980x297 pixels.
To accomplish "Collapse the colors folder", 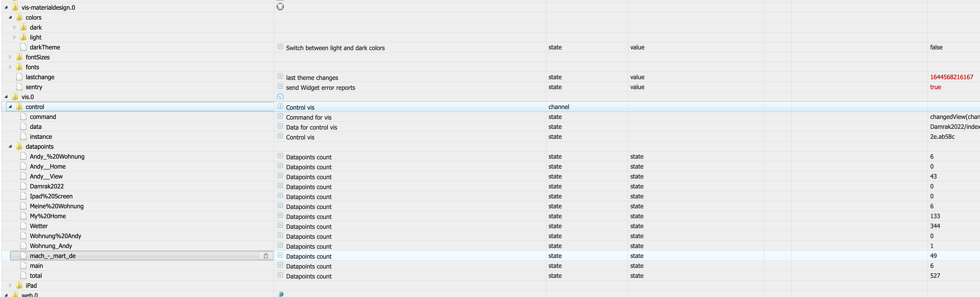I will click(10, 17).
